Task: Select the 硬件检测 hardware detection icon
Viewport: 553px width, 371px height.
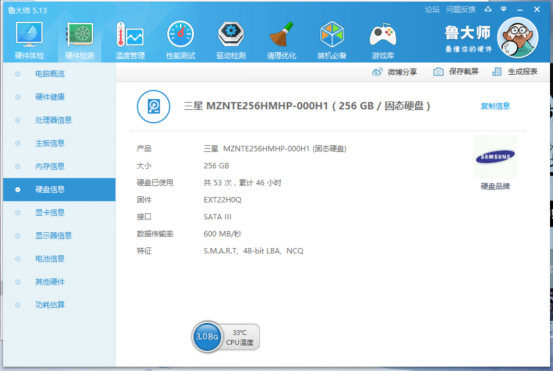Action: 80,34
